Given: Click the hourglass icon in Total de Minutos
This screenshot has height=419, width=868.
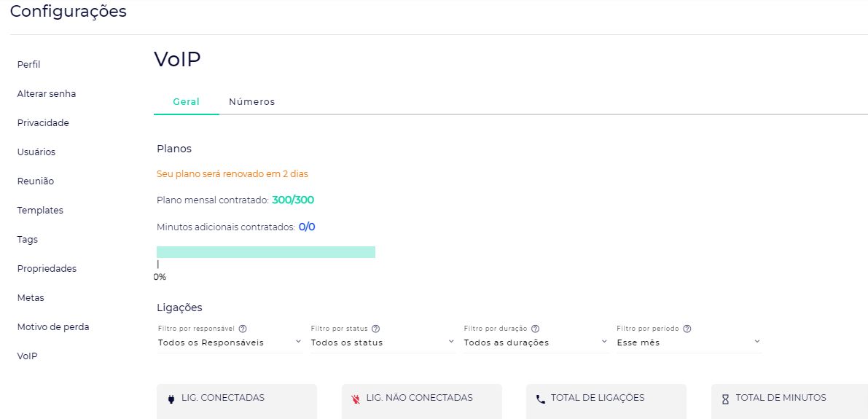Looking at the screenshot, I should click(725, 399).
